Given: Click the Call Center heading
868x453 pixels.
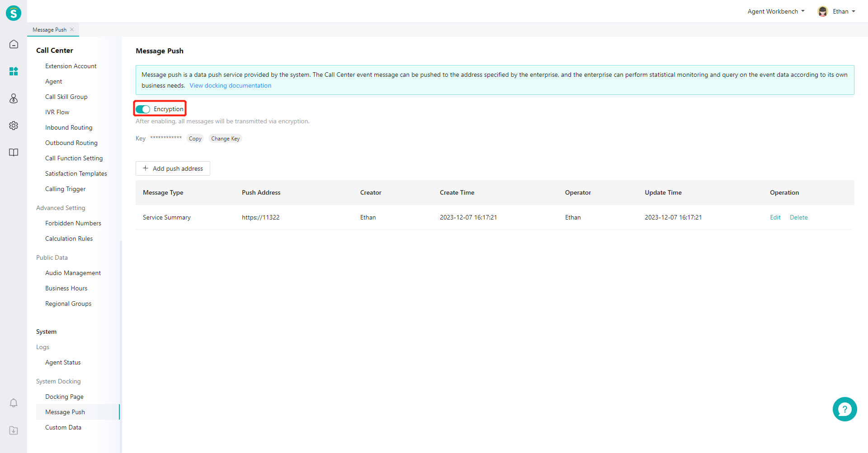Looking at the screenshot, I should click(x=55, y=50).
